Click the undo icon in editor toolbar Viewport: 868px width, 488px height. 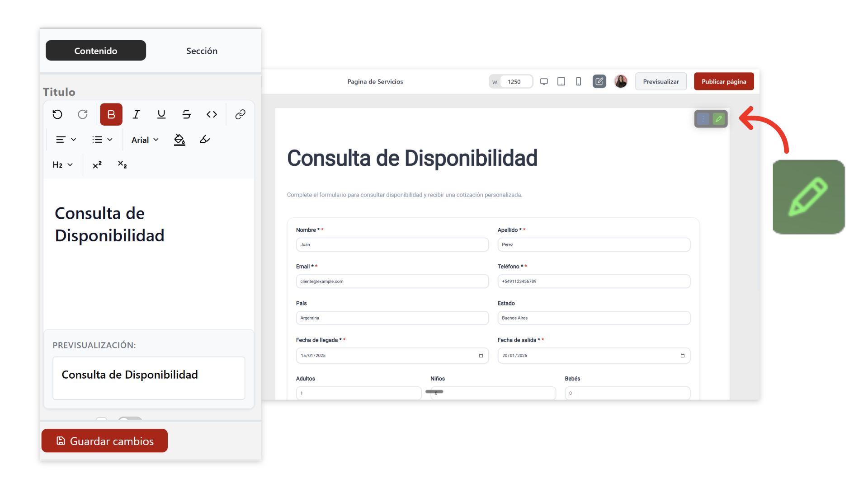tap(57, 114)
